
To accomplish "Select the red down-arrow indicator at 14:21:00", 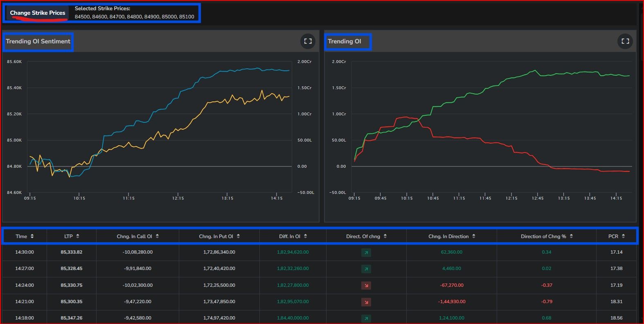I will click(x=366, y=302).
